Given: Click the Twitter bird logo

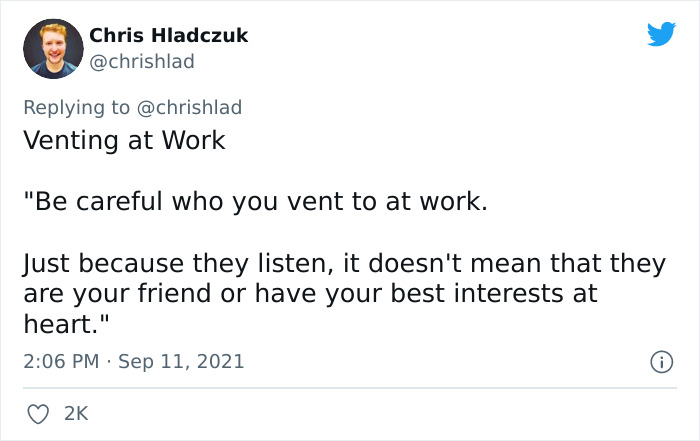Looking at the screenshot, I should (x=661, y=34).
